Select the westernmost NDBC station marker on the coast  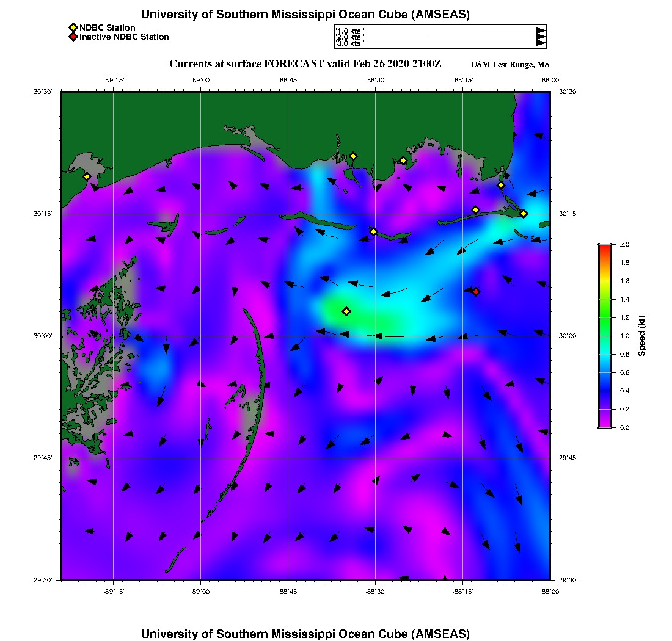pyautogui.click(x=87, y=176)
